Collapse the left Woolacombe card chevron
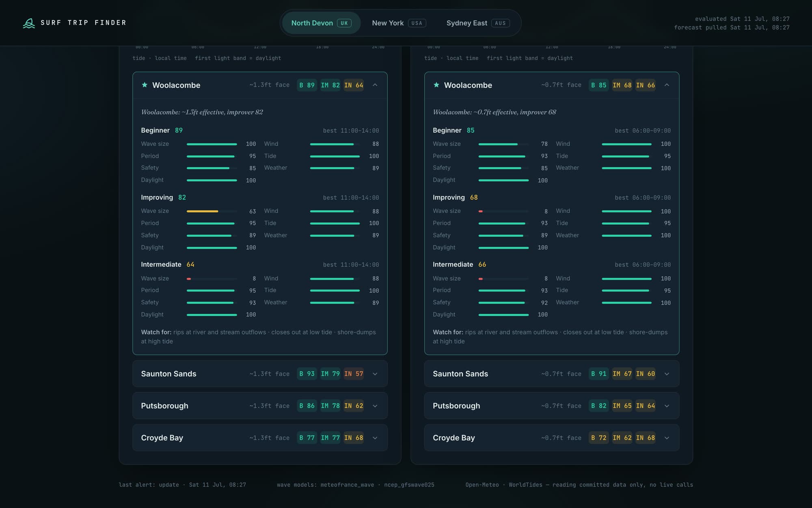The width and height of the screenshot is (812, 508). [375, 85]
